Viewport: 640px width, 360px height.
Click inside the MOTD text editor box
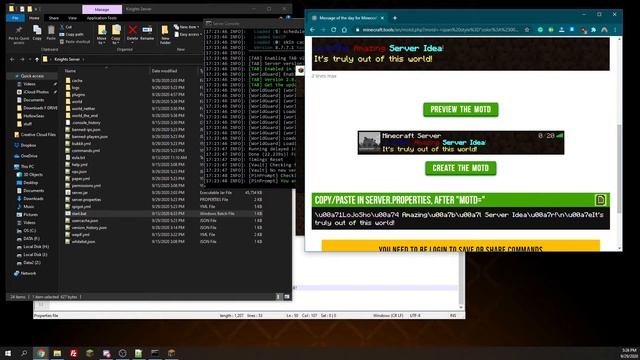click(x=460, y=54)
